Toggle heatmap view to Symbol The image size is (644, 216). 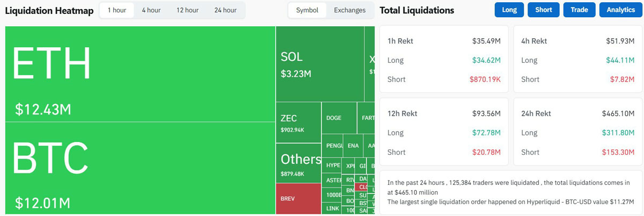pyautogui.click(x=307, y=10)
